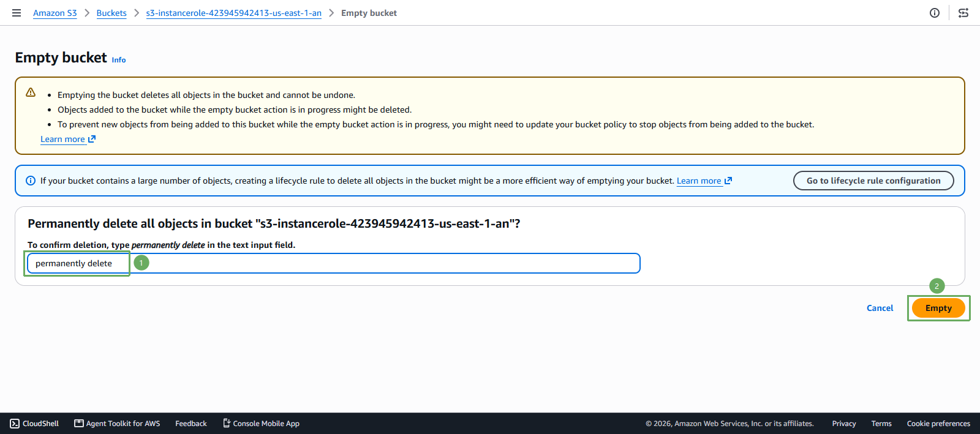Navigate to Buckets breadcrumb

[x=111, y=13]
